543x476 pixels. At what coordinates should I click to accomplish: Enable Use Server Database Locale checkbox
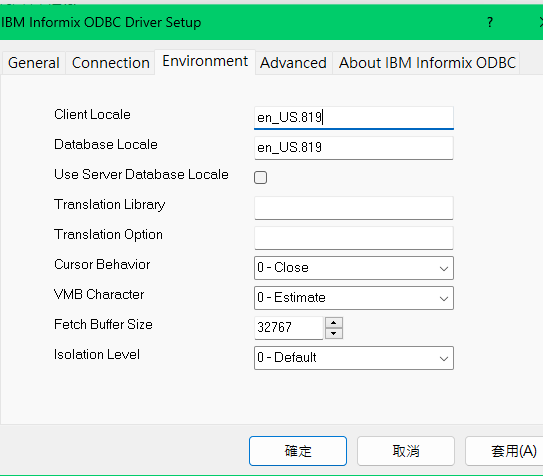pos(260,178)
